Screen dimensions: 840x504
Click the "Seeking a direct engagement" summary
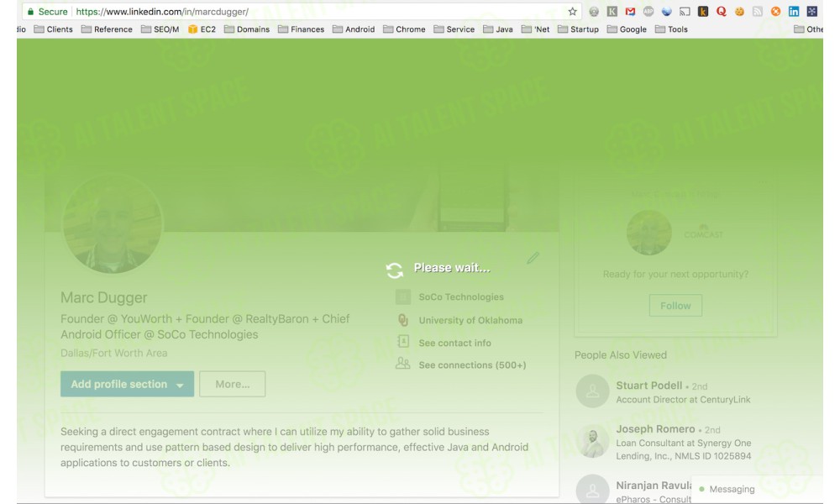pyautogui.click(x=294, y=447)
